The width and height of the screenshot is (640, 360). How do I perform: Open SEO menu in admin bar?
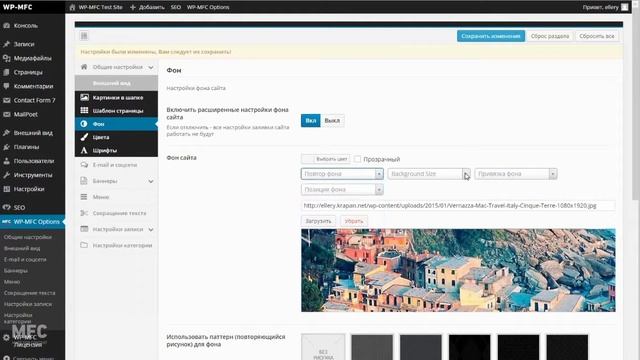pyautogui.click(x=176, y=7)
